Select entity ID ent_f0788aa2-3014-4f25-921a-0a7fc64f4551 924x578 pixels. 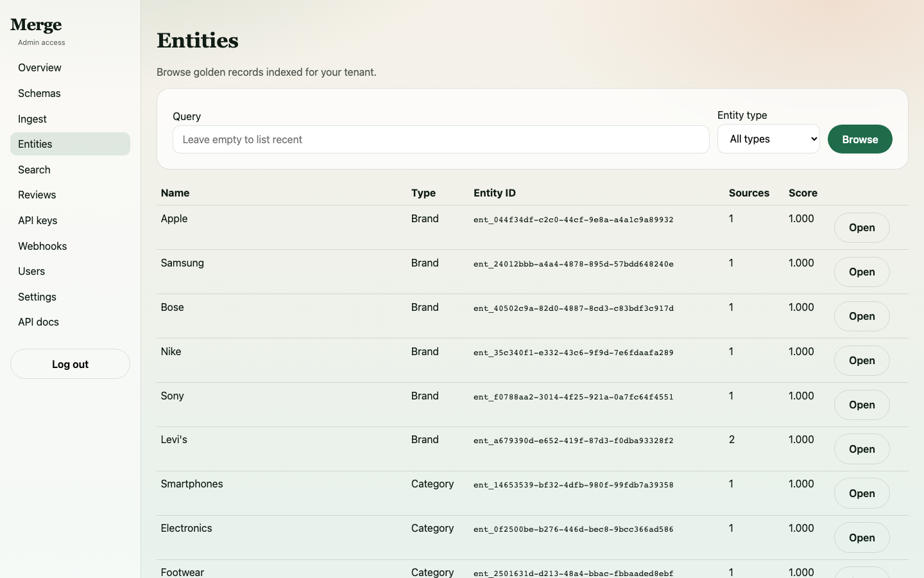click(x=574, y=397)
